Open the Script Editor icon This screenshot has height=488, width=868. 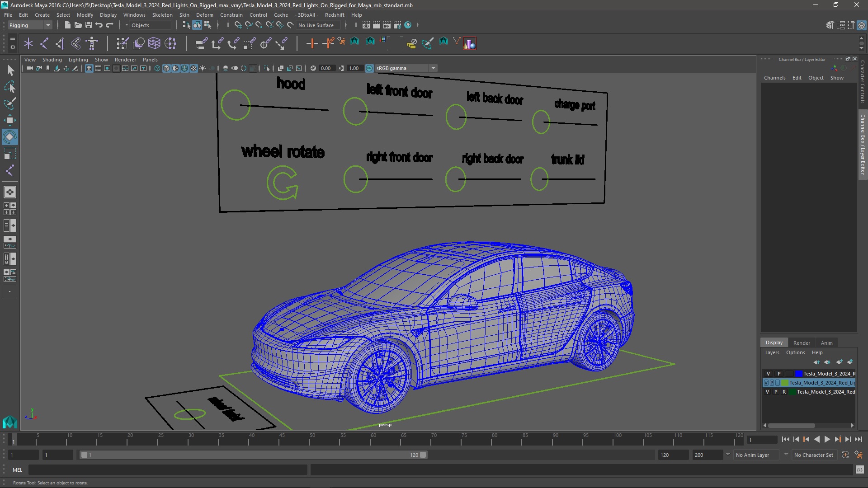(x=860, y=470)
